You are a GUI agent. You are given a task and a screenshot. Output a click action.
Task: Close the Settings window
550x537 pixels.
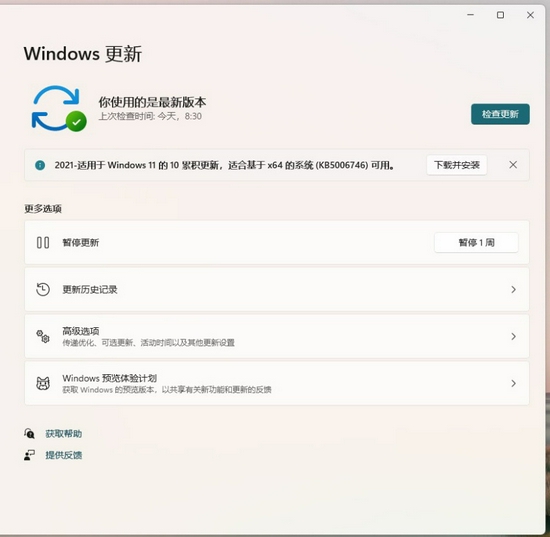530,15
